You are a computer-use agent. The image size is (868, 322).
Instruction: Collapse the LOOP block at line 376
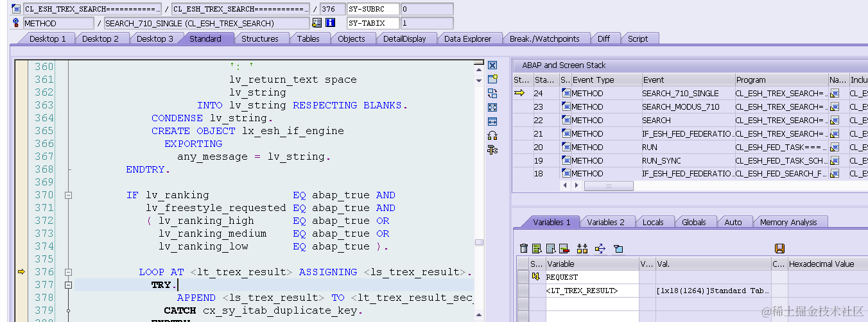69,273
